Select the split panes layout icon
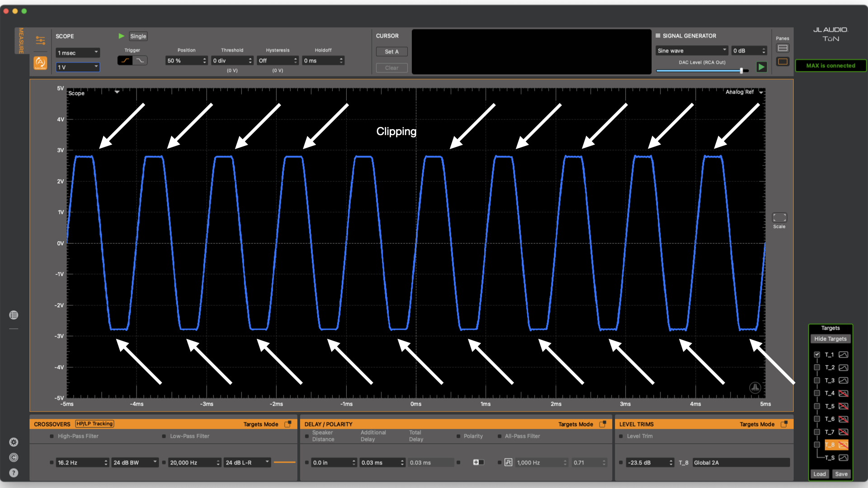 click(783, 48)
